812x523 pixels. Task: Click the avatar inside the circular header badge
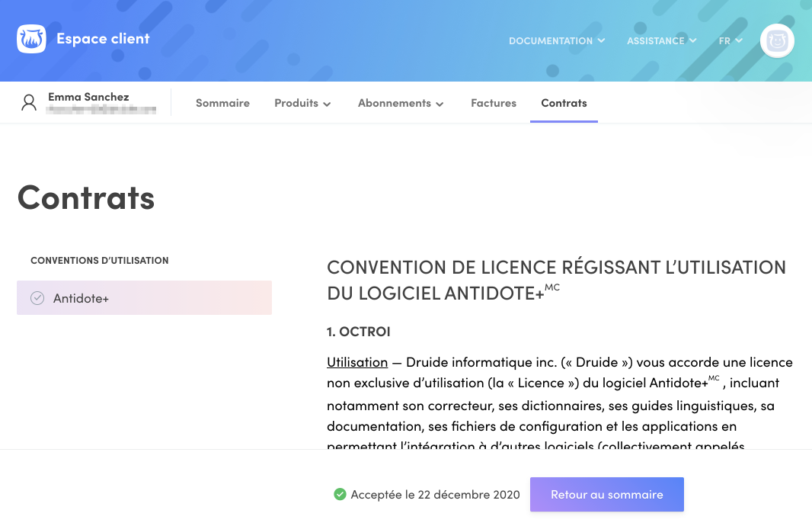777,40
